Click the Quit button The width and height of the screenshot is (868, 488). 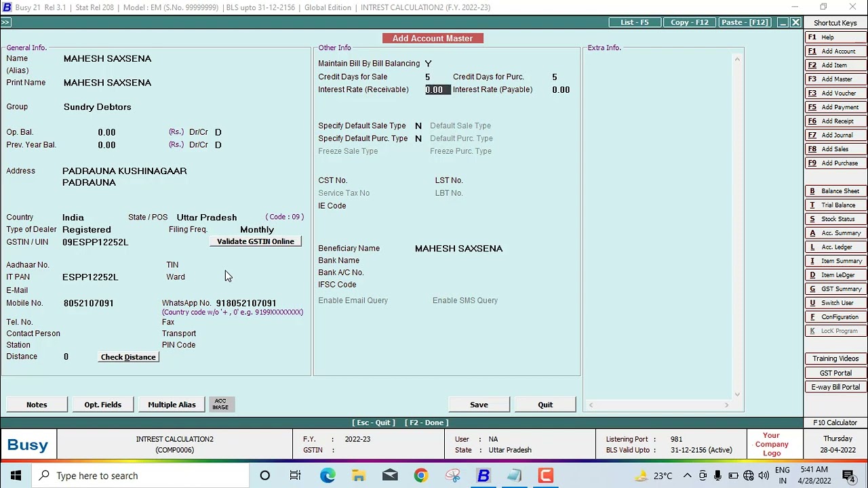tap(545, 405)
